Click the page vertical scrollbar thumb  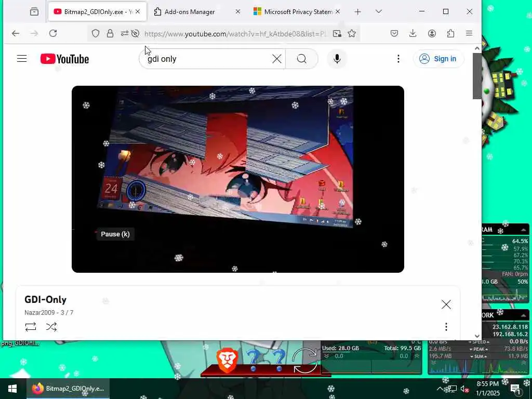[x=477, y=76]
